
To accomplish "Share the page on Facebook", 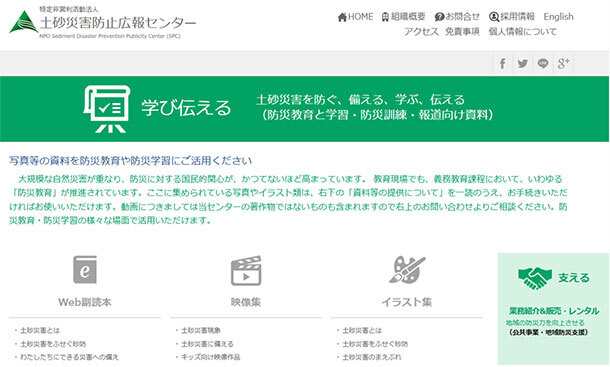I will pos(503,63).
